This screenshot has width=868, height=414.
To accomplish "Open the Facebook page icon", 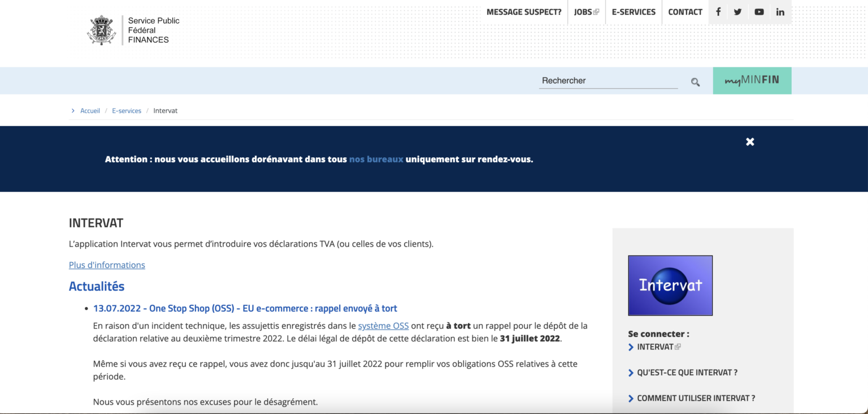I will click(718, 11).
